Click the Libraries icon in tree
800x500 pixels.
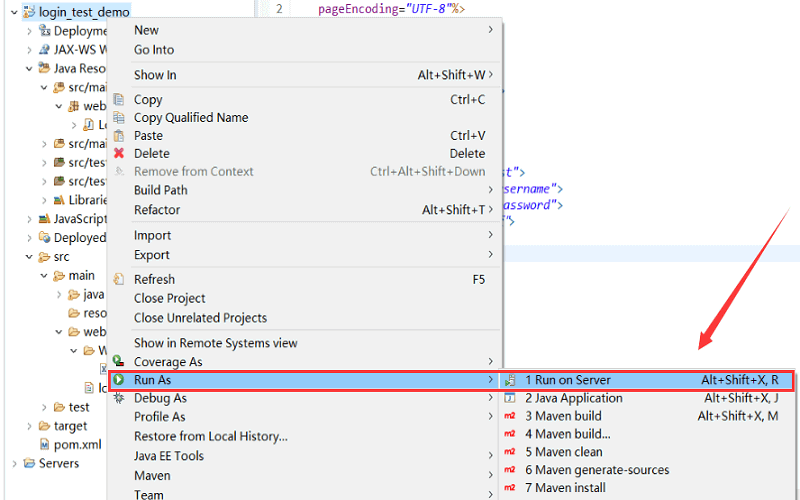point(59,200)
